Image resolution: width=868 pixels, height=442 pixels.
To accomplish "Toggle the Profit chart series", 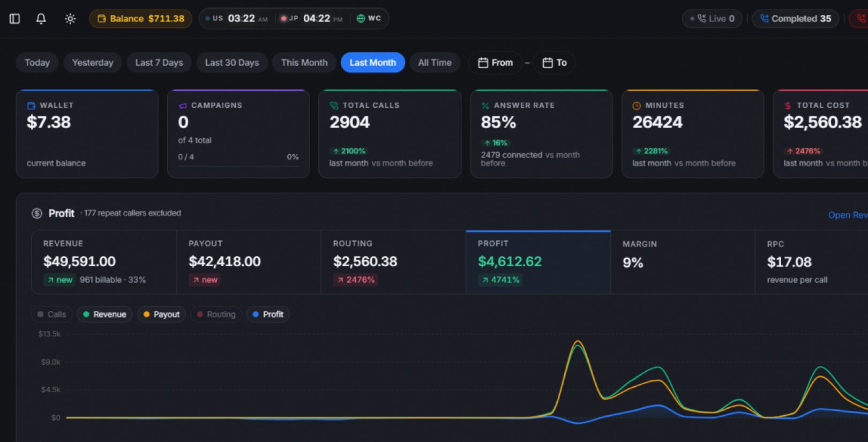I will pyautogui.click(x=268, y=314).
